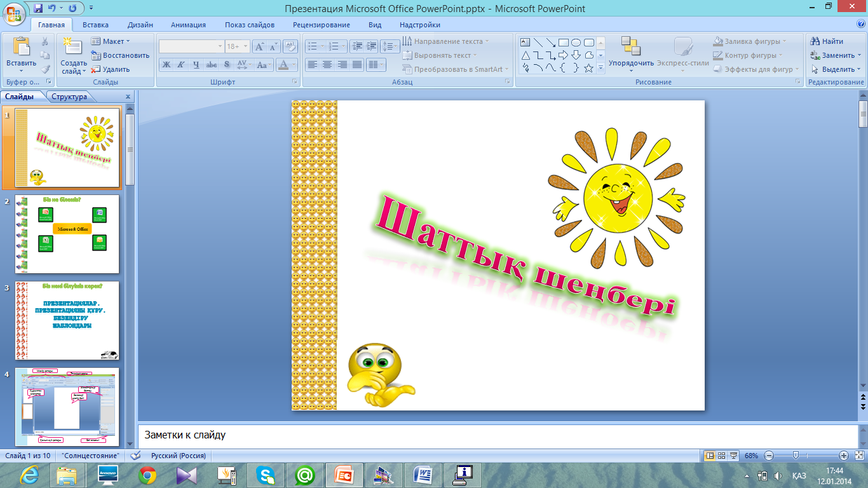Select slide 2 thumbnail Біз не білеміз
This screenshot has width=868, height=488.
point(67,234)
